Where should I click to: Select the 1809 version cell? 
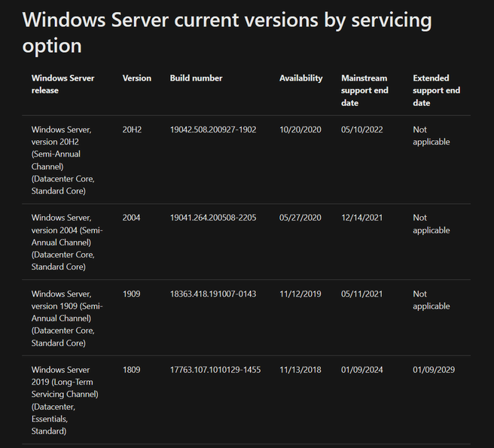click(x=131, y=370)
